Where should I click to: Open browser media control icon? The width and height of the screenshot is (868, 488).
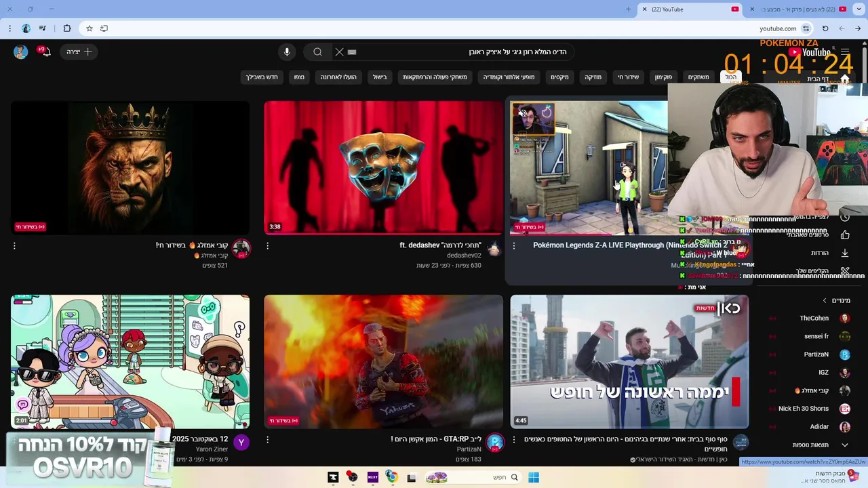coord(43,28)
